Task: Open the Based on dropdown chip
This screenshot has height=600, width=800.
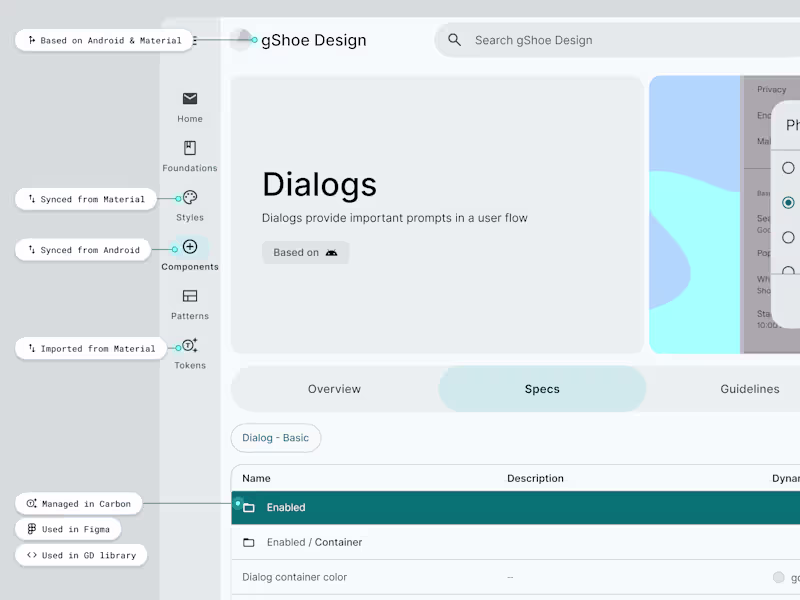Action: tap(305, 252)
